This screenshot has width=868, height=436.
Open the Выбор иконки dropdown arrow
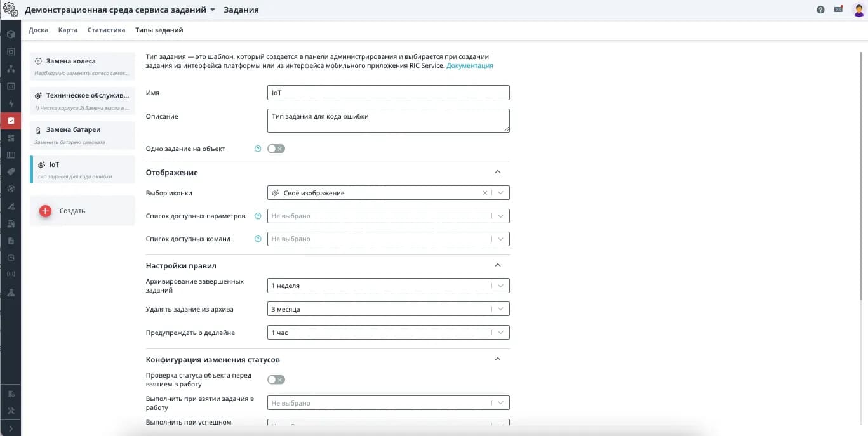(x=500, y=193)
